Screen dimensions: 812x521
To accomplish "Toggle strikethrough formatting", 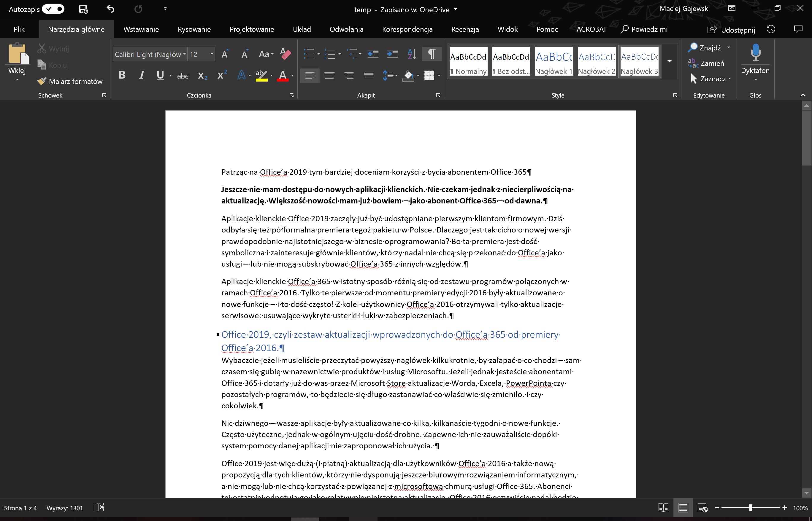I will (x=183, y=76).
